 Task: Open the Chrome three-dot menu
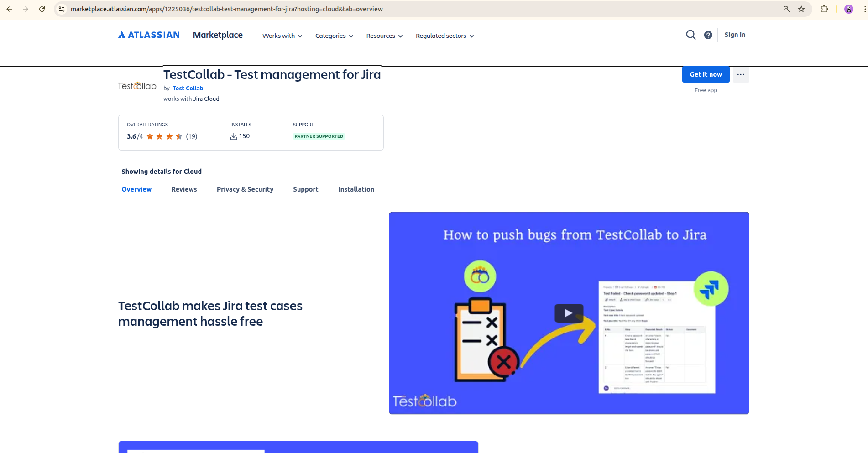coord(864,9)
